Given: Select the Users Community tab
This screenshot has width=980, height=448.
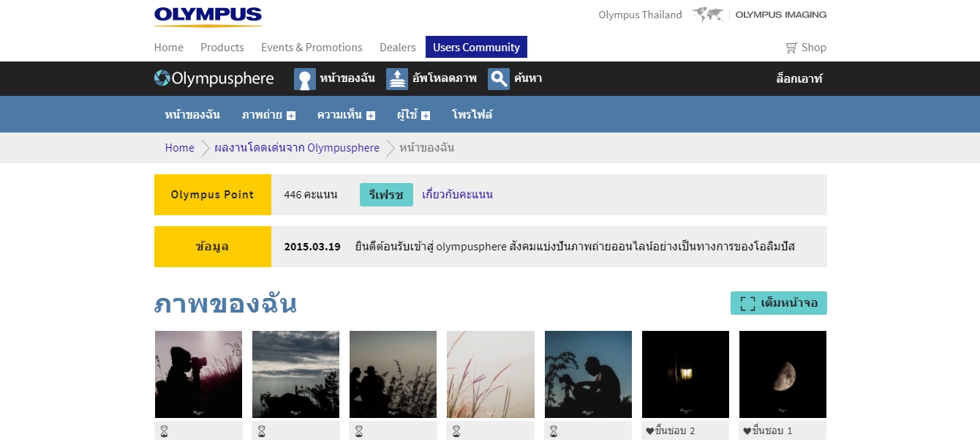Looking at the screenshot, I should (476, 47).
